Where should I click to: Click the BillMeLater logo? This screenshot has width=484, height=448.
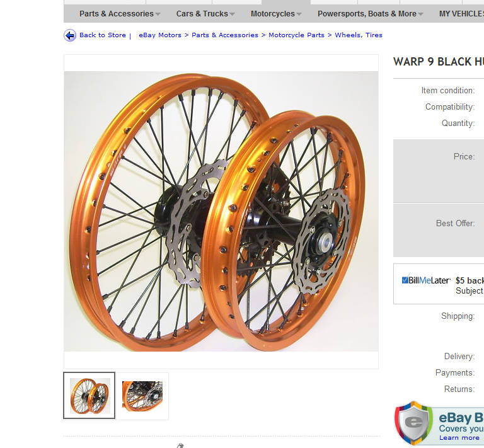[426, 280]
